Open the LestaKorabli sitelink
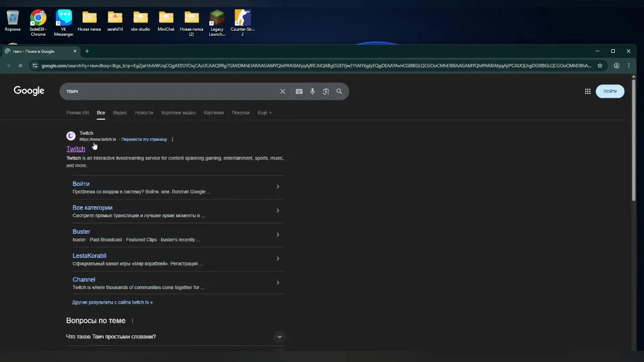Viewport: 644px width, 362px height. tap(89, 256)
